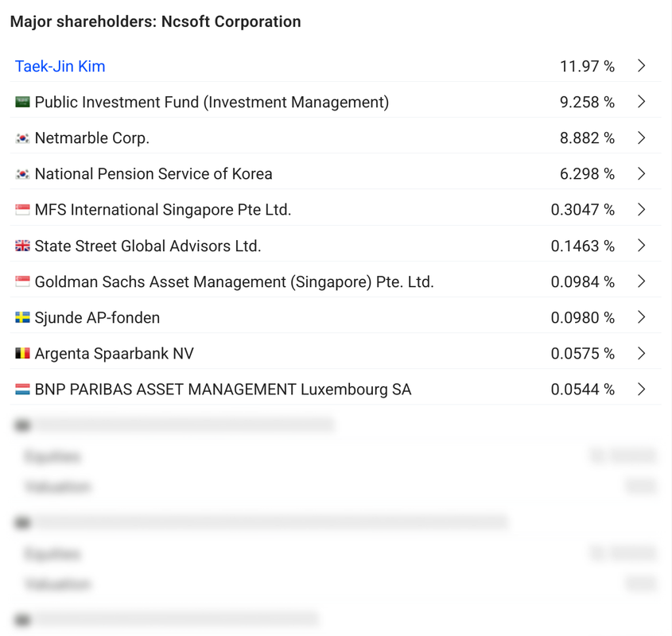This screenshot has height=636, width=672.
Task: Open MFS International Singapore Pte Ltd.
Action: pyautogui.click(x=163, y=210)
